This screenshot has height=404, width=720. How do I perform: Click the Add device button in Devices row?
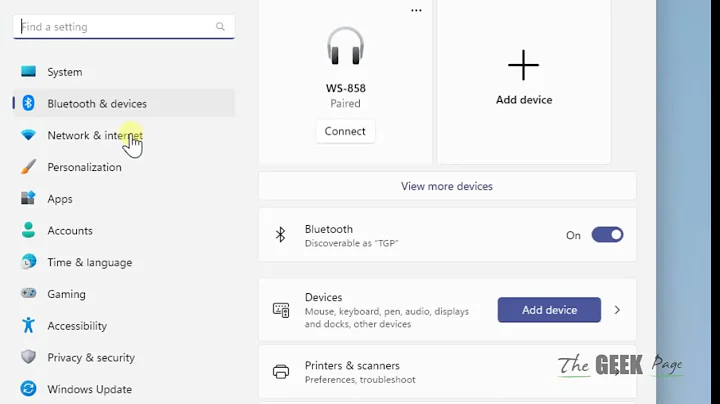(x=549, y=310)
